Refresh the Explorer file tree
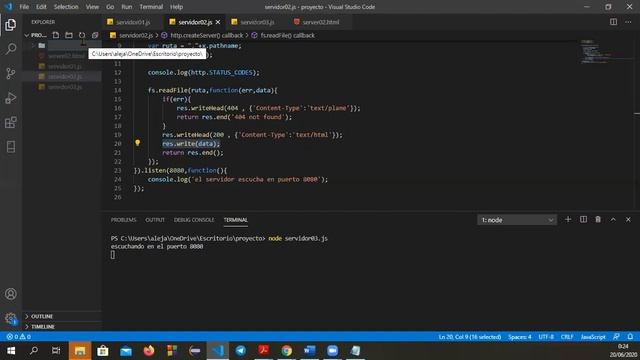The height and width of the screenshot is (360, 640). pyautogui.click(x=82, y=35)
